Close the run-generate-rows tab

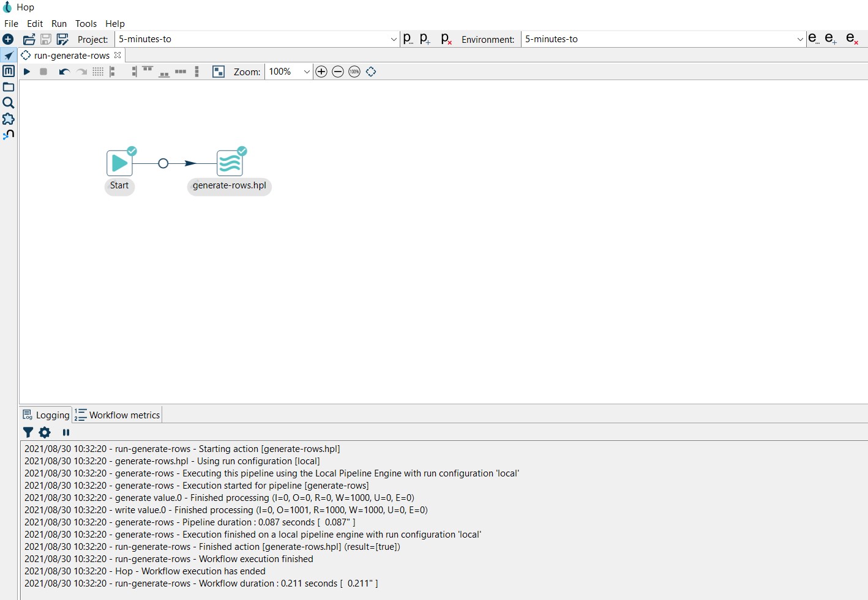[118, 55]
